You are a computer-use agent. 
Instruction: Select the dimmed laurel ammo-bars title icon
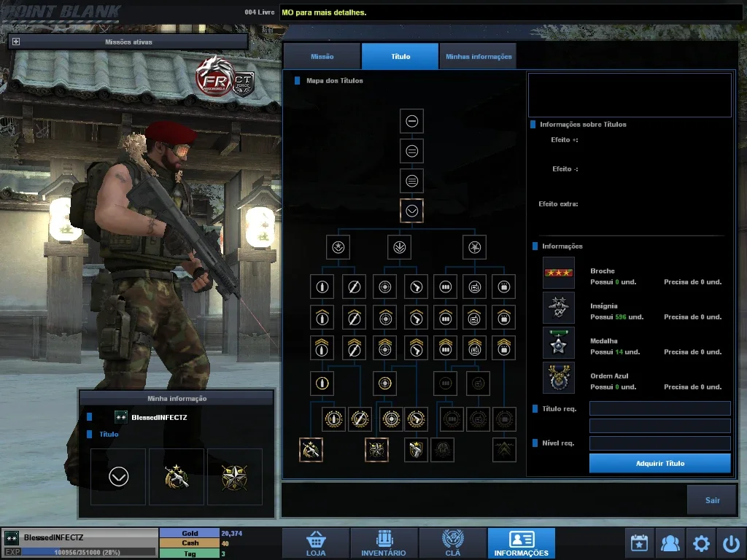point(452,419)
